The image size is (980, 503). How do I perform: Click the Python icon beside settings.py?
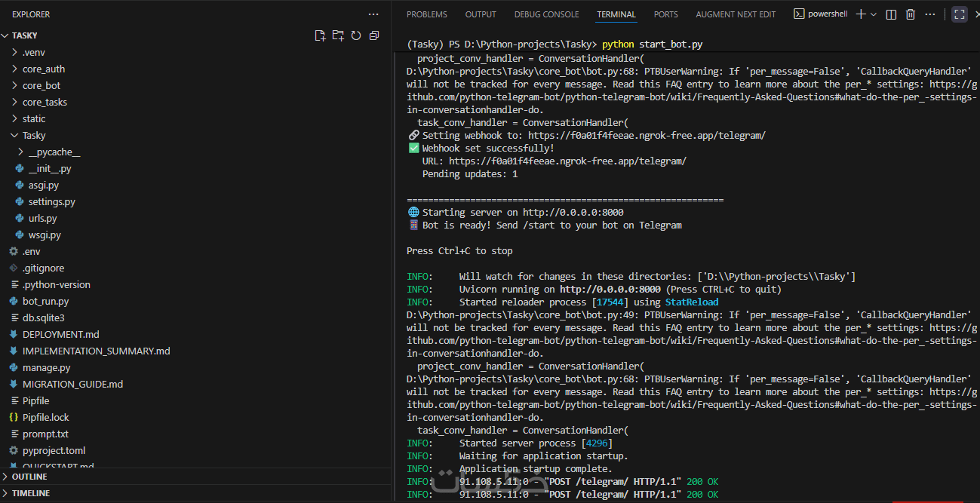pyautogui.click(x=20, y=201)
